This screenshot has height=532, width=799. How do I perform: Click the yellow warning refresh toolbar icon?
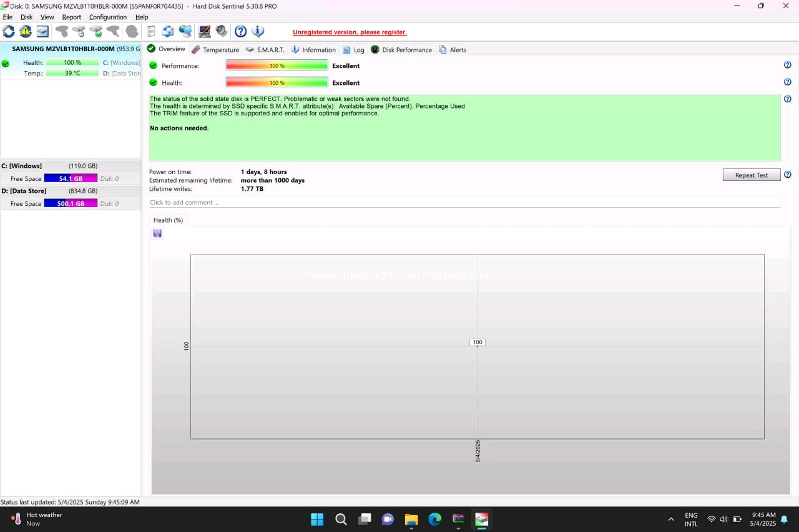(26, 31)
